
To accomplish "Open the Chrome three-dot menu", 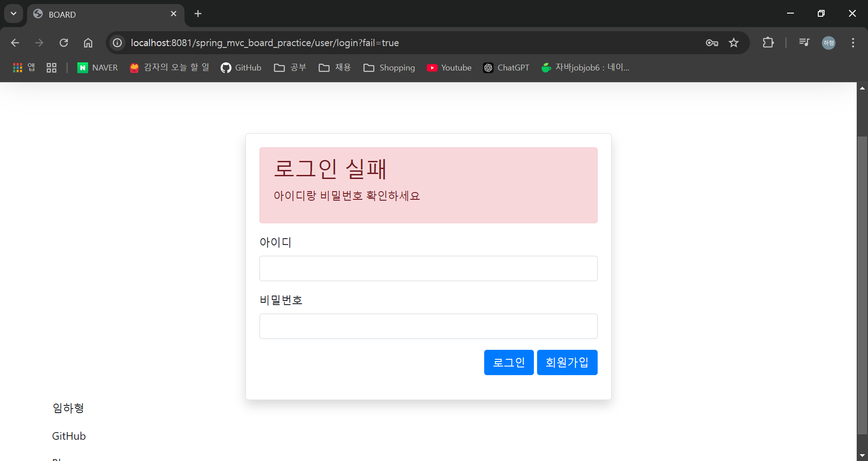I will coord(853,43).
